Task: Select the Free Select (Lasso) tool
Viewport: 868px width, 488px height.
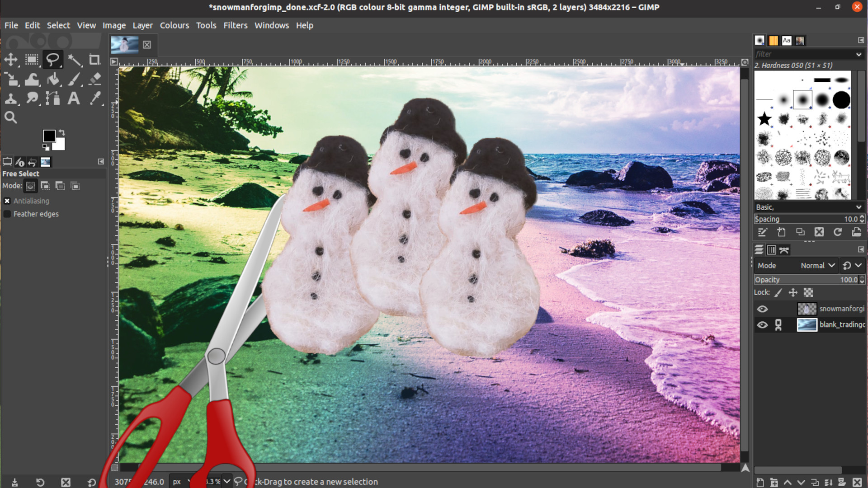Action: [52, 59]
